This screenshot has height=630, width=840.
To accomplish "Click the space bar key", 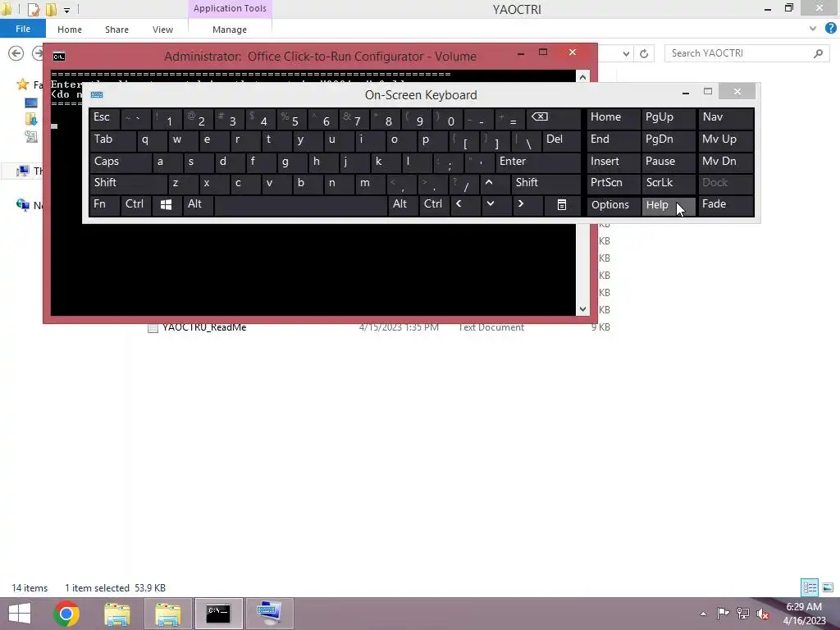I will 300,205.
